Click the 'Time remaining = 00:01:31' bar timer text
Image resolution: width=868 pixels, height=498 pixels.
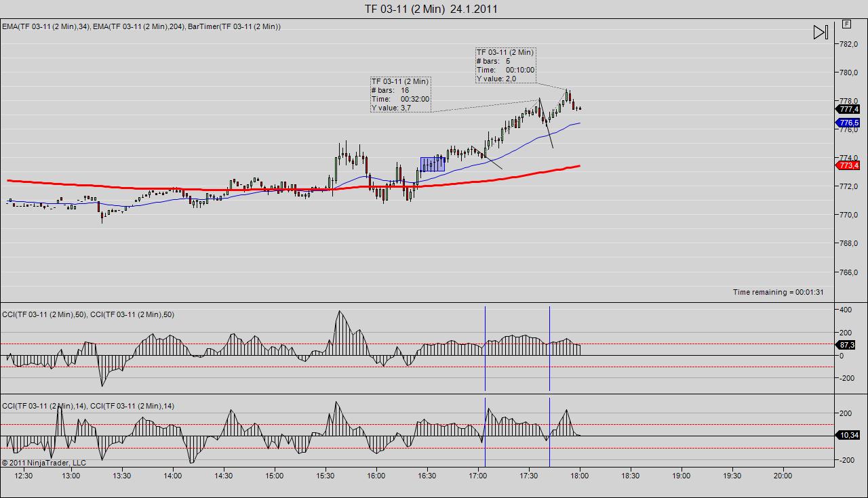pos(778,292)
